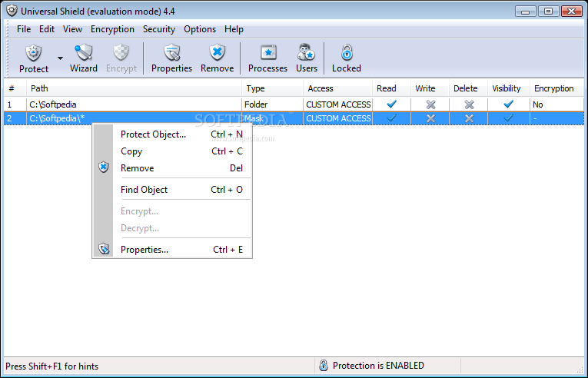The image size is (588, 378).
Task: Sort by the Access column header
Action: pyautogui.click(x=337, y=88)
